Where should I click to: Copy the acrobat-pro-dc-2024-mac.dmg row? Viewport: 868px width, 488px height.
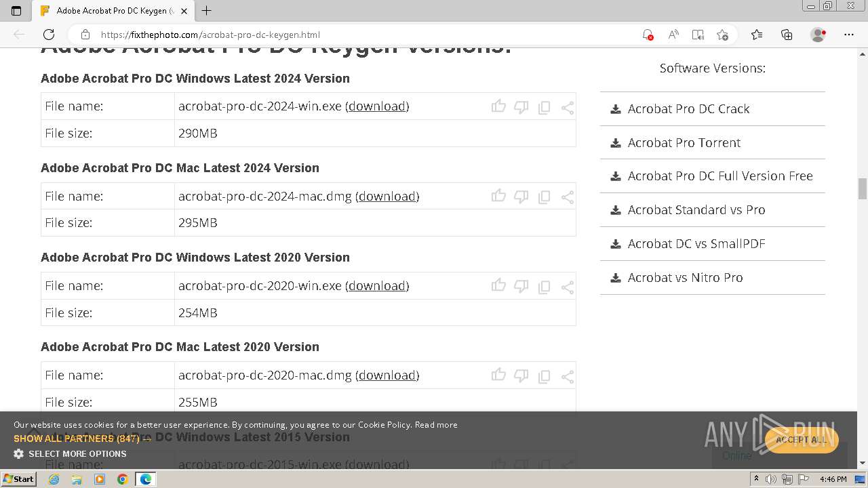pos(544,198)
